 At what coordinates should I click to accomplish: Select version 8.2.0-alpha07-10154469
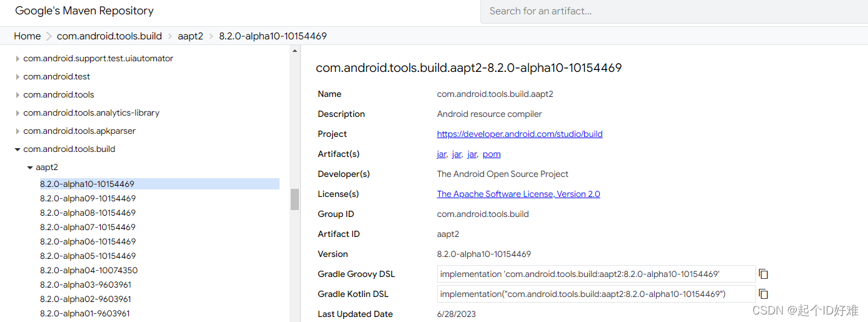click(88, 227)
